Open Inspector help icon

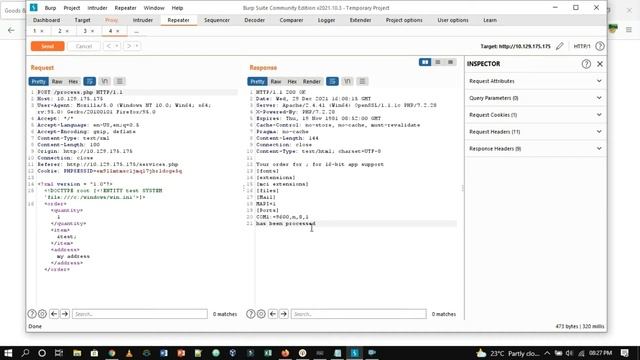tap(586, 64)
